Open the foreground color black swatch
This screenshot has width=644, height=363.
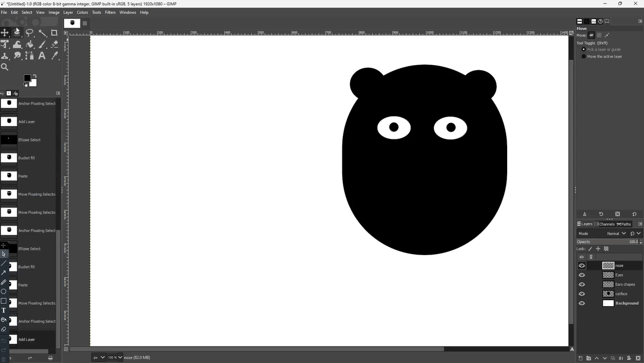point(27,78)
